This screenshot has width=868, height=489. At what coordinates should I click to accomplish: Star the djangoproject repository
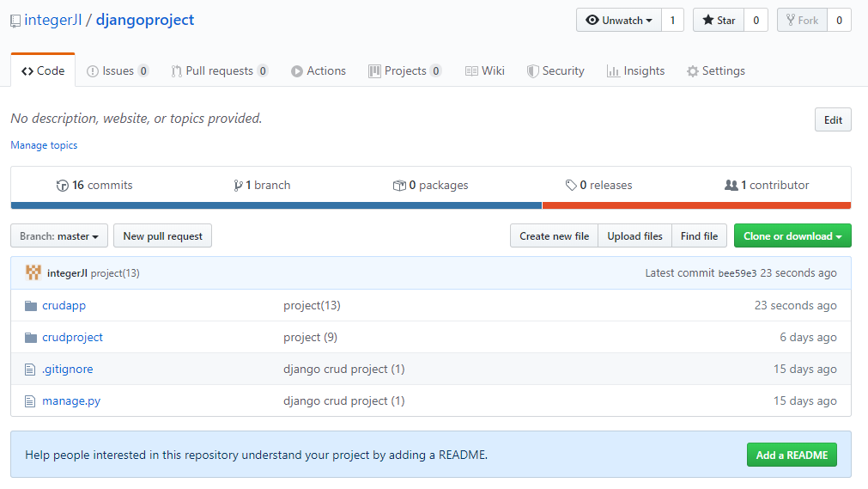[719, 20]
